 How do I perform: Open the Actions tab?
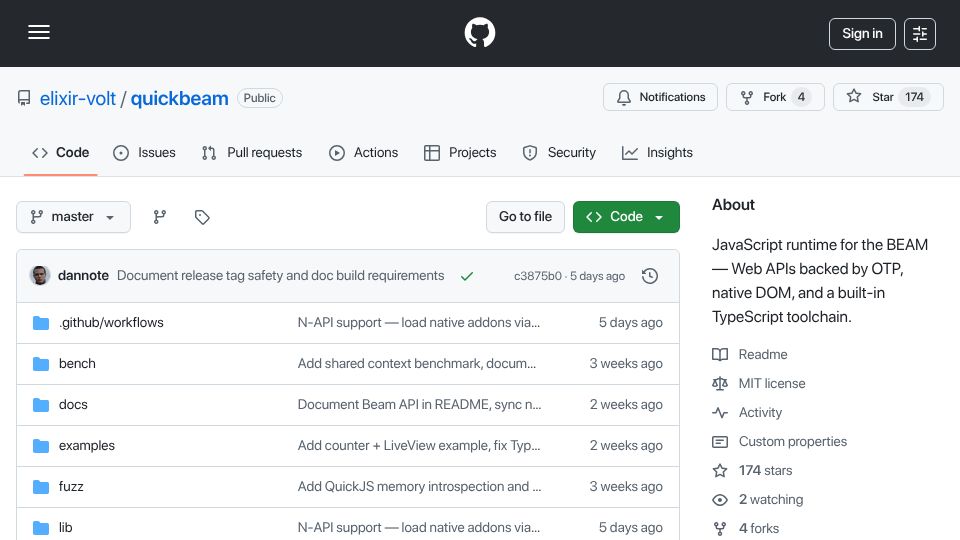click(364, 152)
